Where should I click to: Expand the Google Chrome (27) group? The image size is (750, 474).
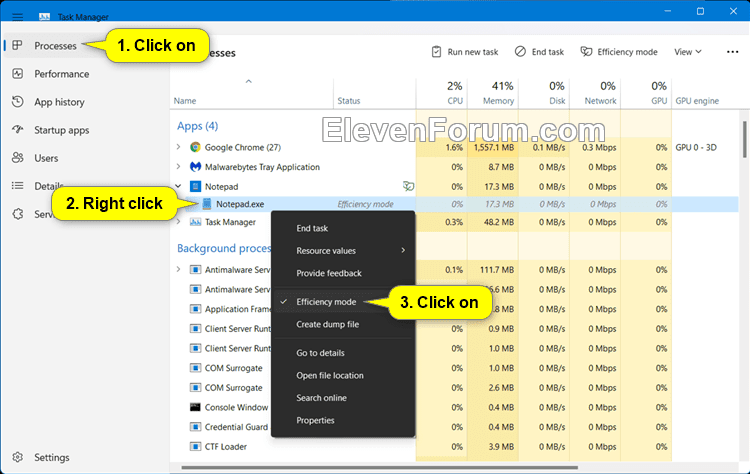coord(178,147)
